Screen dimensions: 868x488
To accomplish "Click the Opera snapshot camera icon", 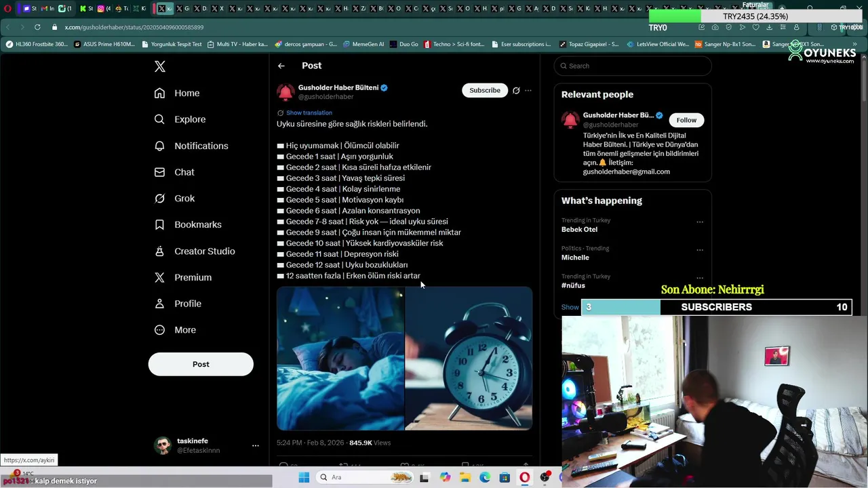I will (715, 27).
